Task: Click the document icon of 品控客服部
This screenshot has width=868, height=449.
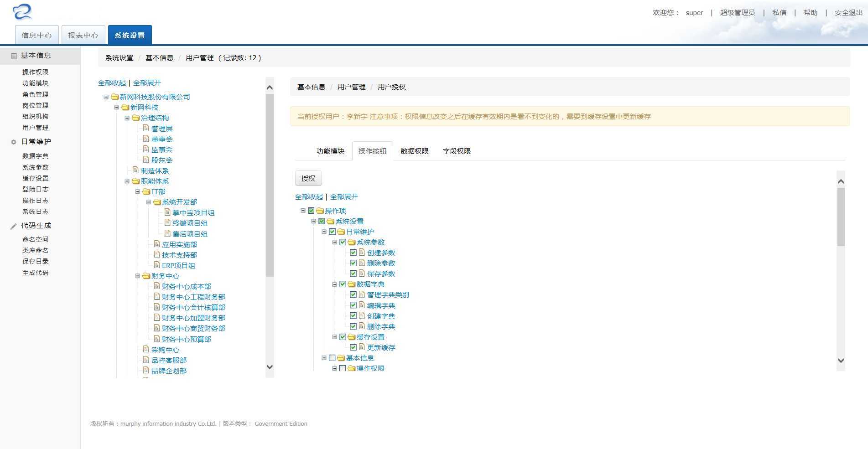Action: (x=146, y=360)
